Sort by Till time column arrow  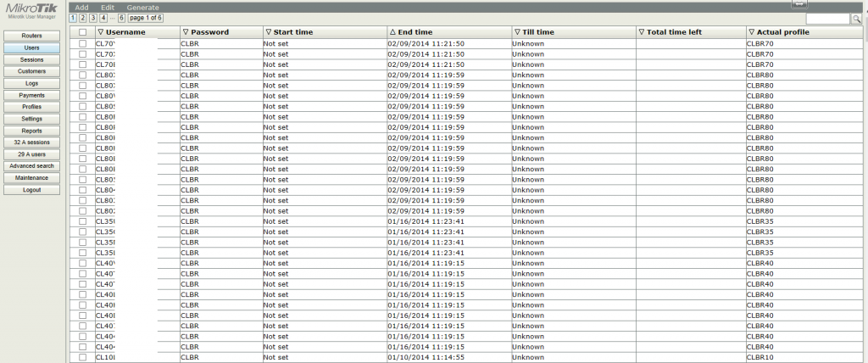coord(517,31)
